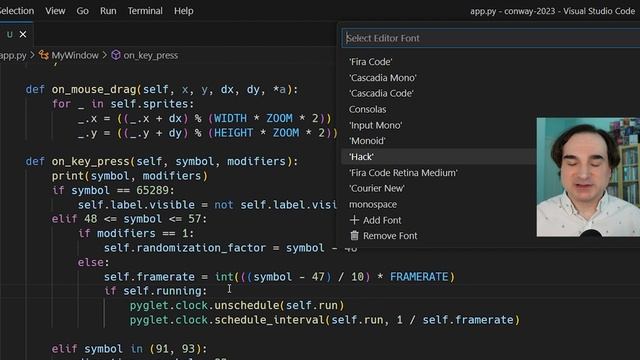The height and width of the screenshot is (360, 640).
Task: Click the MyWindow class breadcrumb icon
Action: click(x=44, y=55)
